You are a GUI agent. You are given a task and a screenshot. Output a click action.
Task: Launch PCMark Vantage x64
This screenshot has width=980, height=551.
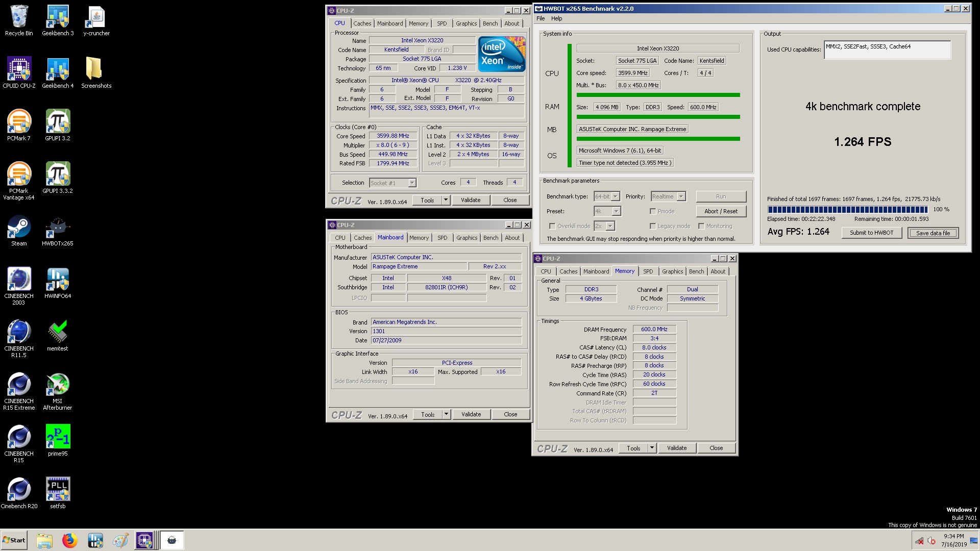19,181
